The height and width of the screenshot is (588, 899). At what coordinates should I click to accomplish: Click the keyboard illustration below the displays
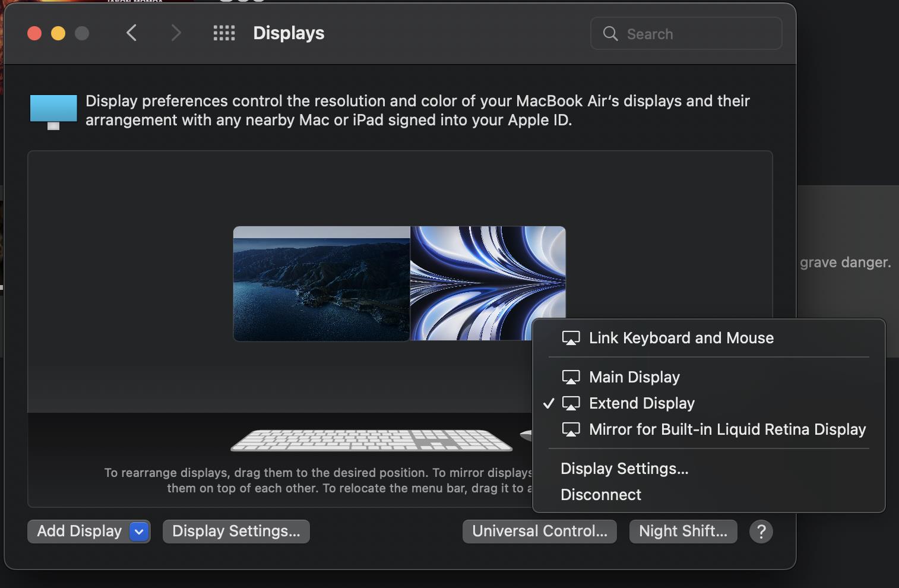tap(371, 440)
